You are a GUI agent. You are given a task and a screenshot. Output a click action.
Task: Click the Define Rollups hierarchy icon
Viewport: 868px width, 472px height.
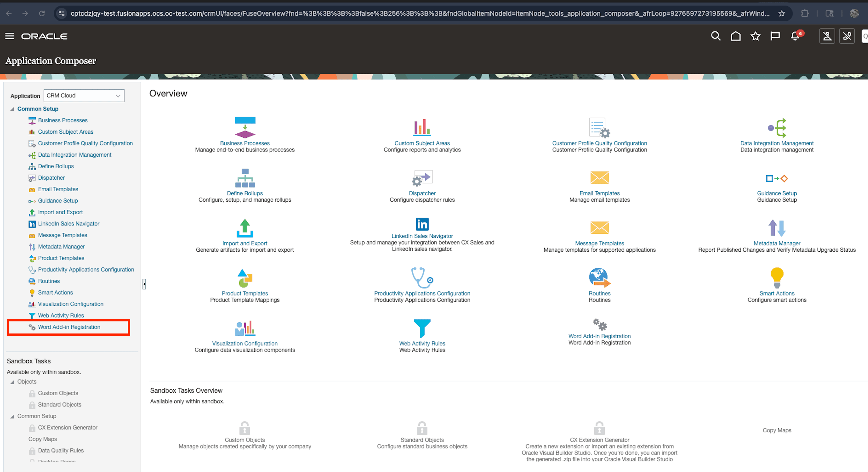click(x=245, y=178)
